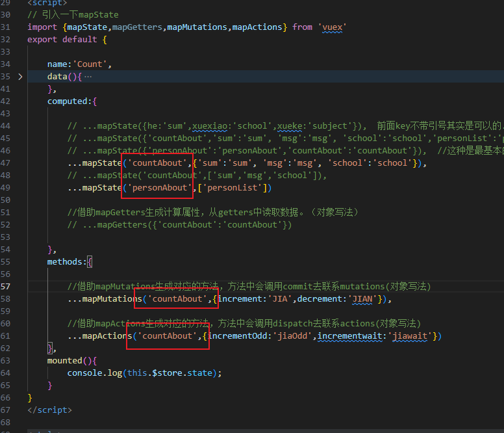
Task: Click 'incrementOdd' key on line 61
Action: click(238, 336)
